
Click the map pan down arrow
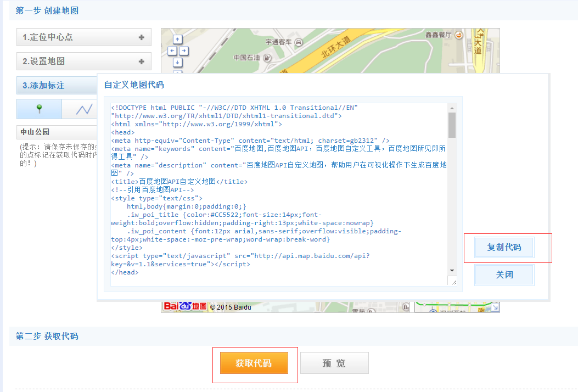pyautogui.click(x=178, y=63)
